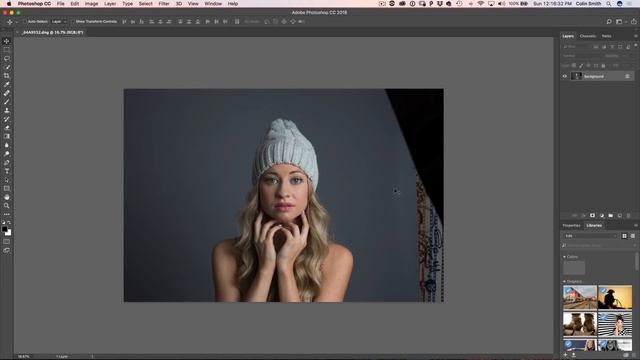This screenshot has width=640, height=360.
Task: Change screen mode from the toolbar bottom icon
Action: coord(7,250)
